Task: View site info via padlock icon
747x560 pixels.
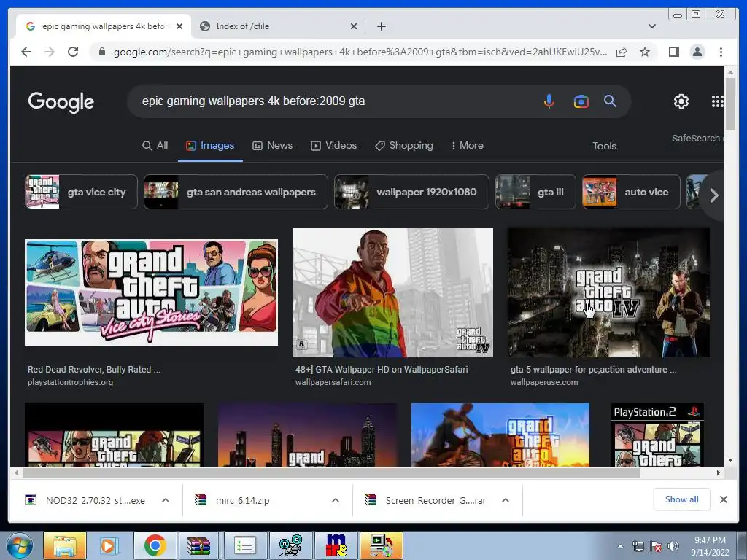Action: [x=101, y=52]
